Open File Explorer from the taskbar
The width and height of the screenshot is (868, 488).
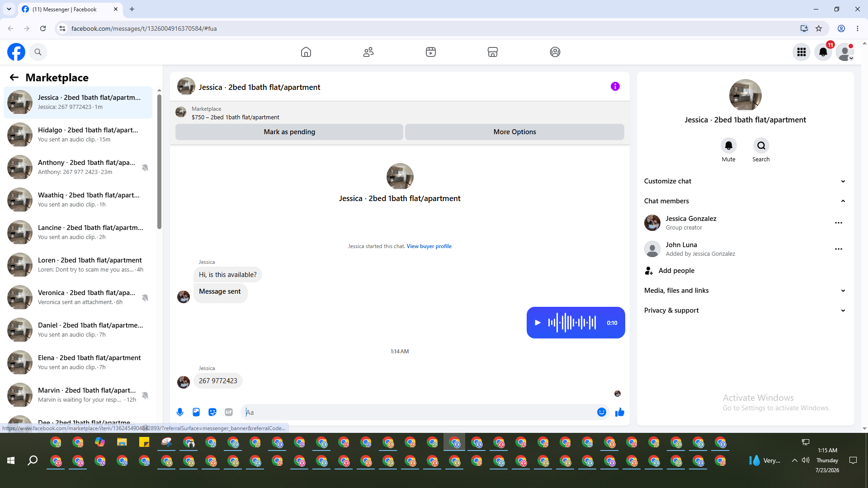pyautogui.click(x=122, y=442)
